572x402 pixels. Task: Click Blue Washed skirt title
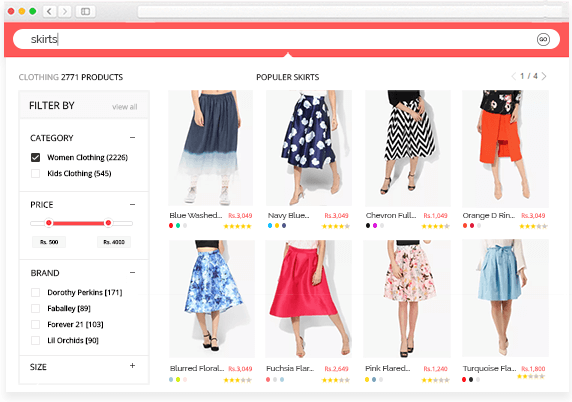(196, 215)
